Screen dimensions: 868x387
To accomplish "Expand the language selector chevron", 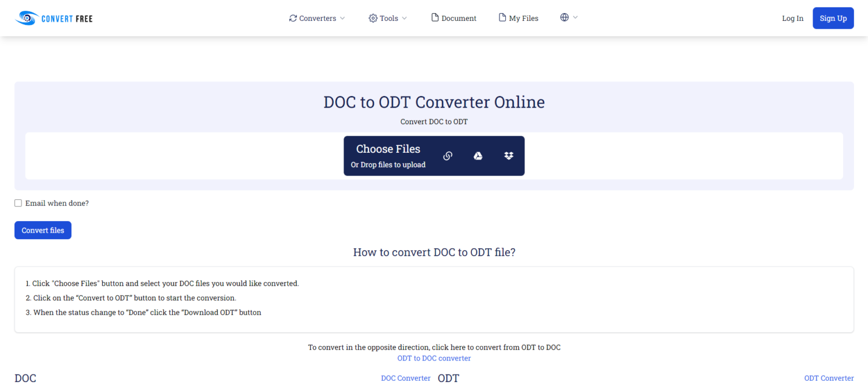I will point(575,18).
